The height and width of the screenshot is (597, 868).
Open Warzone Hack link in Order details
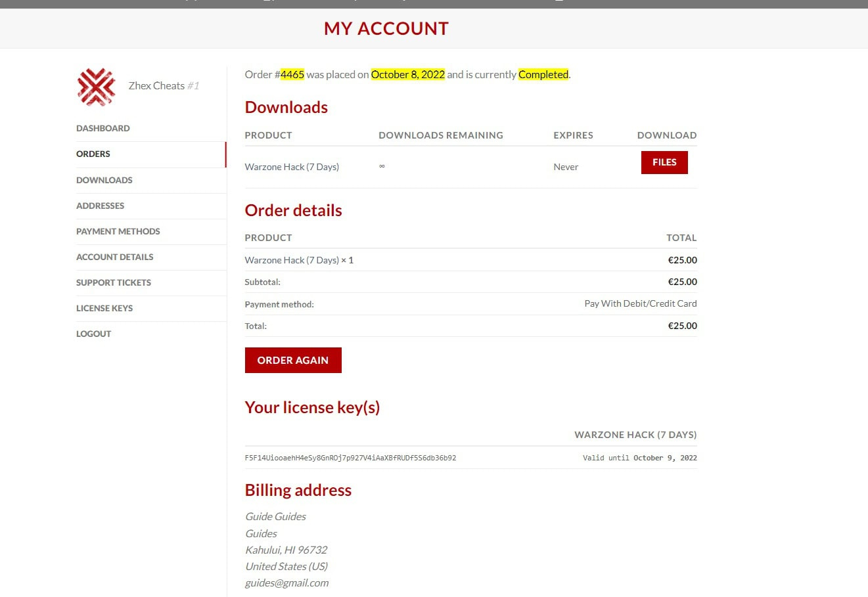pos(292,260)
